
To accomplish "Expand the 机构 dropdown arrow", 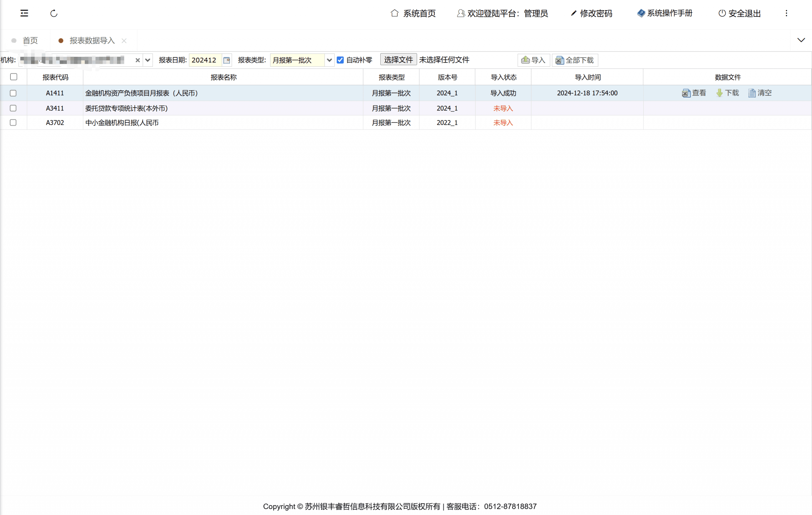I will coord(148,60).
